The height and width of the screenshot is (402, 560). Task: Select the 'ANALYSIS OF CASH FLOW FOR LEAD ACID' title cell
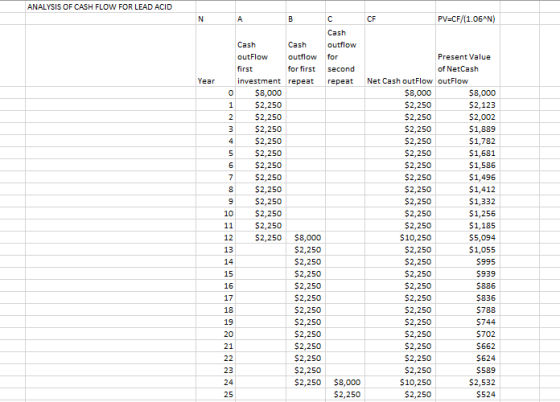(x=111, y=7)
